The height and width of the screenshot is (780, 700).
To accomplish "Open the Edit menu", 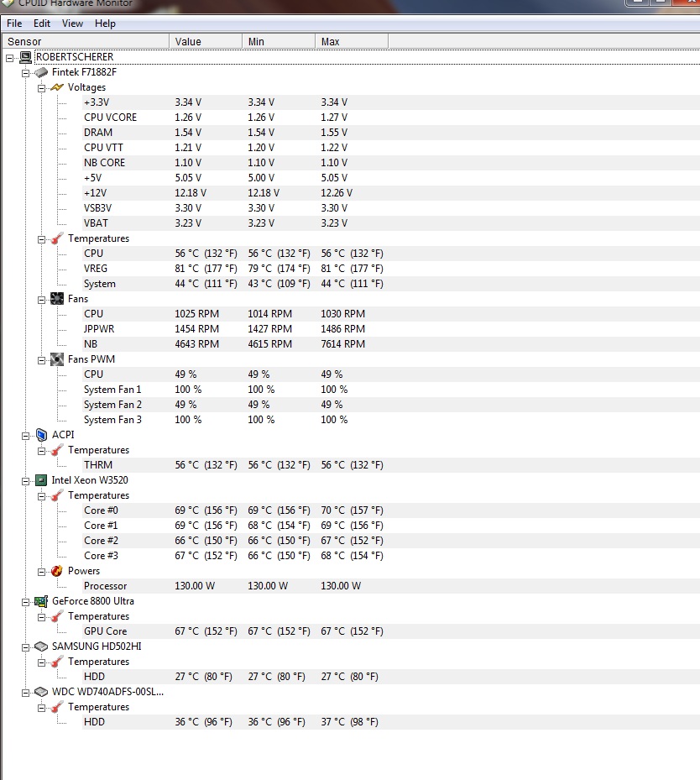I will pos(42,24).
